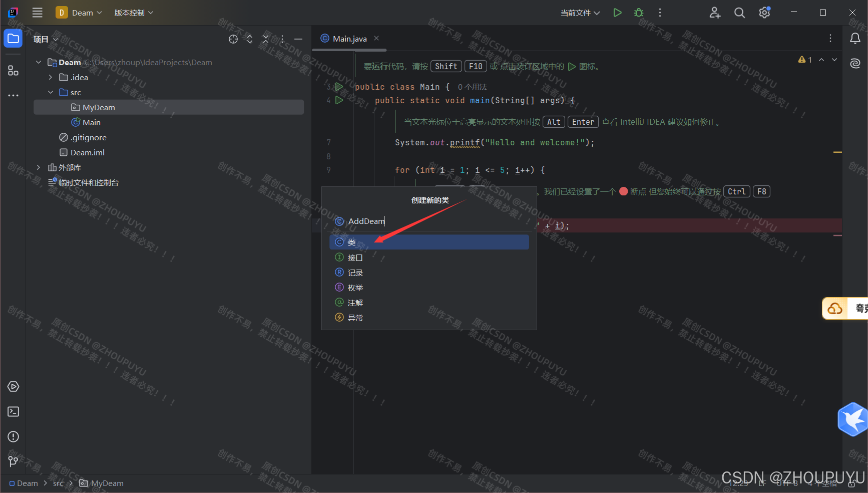The width and height of the screenshot is (868, 493).
Task: Open Notifications bell
Action: [x=855, y=39]
